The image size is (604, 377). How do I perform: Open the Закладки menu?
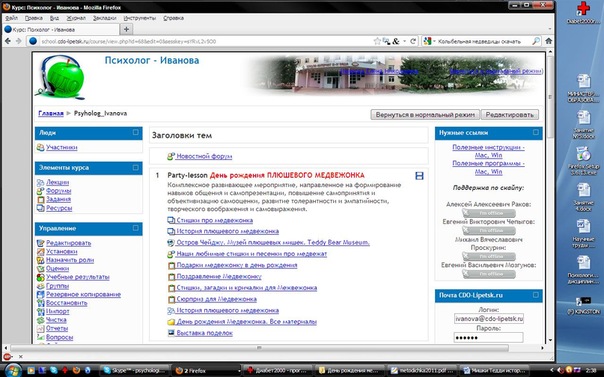104,18
